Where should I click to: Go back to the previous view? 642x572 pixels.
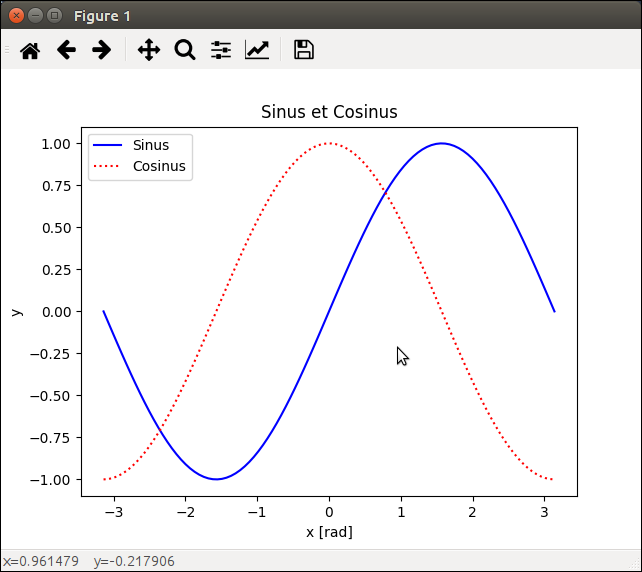click(66, 50)
